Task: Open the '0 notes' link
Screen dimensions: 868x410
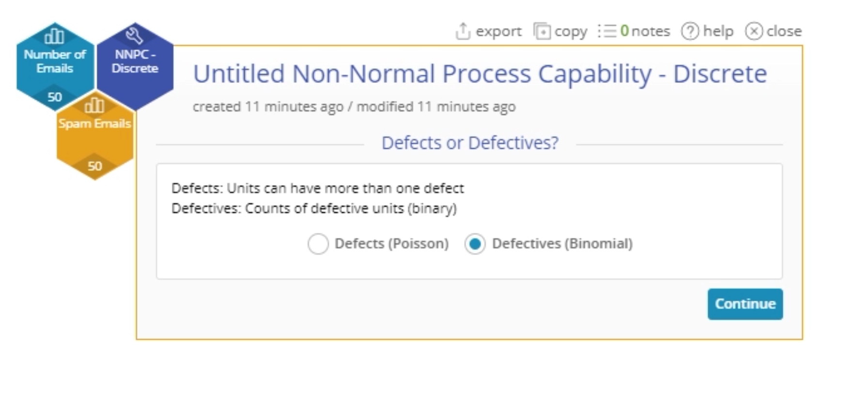Action: click(x=645, y=31)
